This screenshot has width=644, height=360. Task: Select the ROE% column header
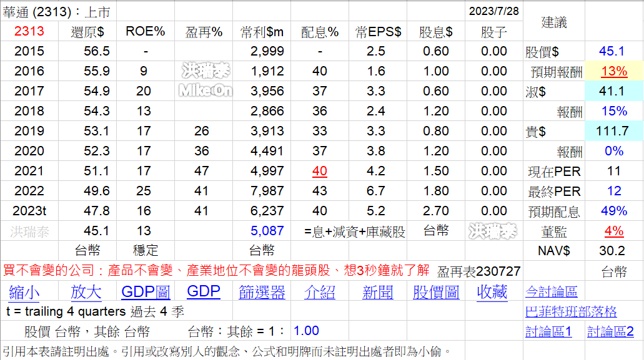pos(146,32)
